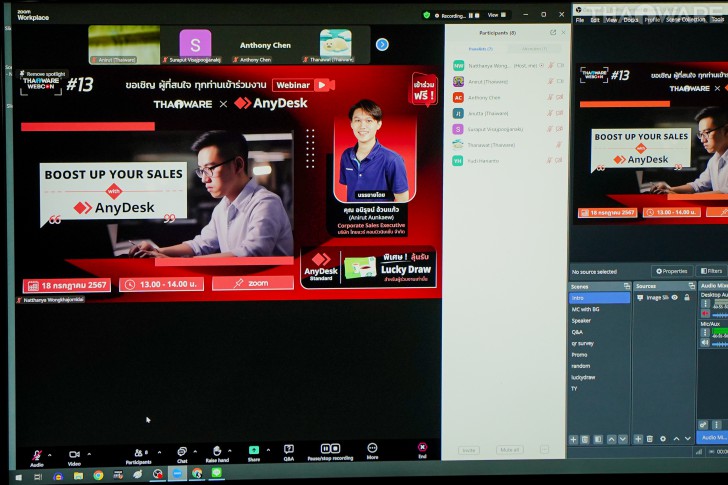Screen dimensions: 728x485
Task: Unmute with the Zoom Audio microphone icon
Action: click(36, 455)
